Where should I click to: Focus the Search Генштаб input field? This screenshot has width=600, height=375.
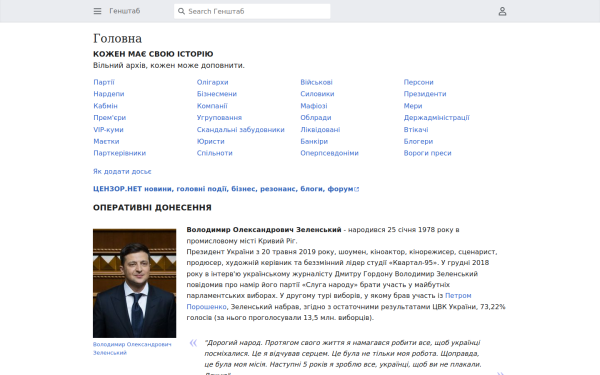pos(252,11)
